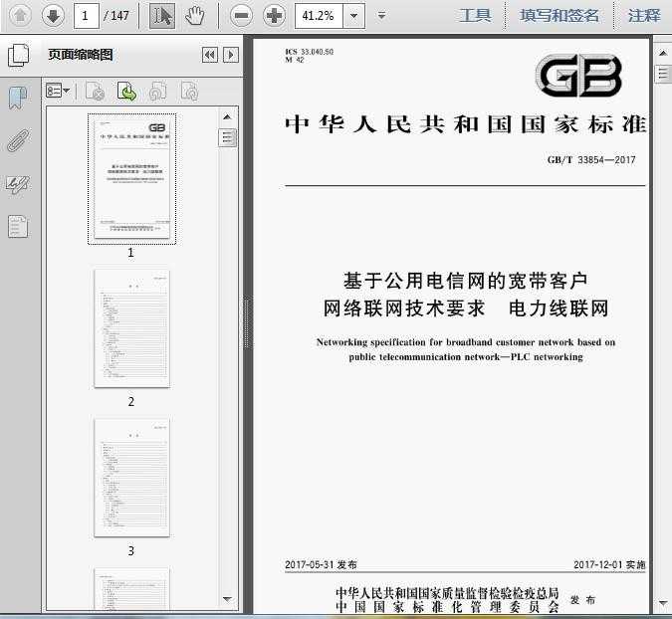
Task: Click the 2017-05-31 发布 date
Action: [321, 565]
